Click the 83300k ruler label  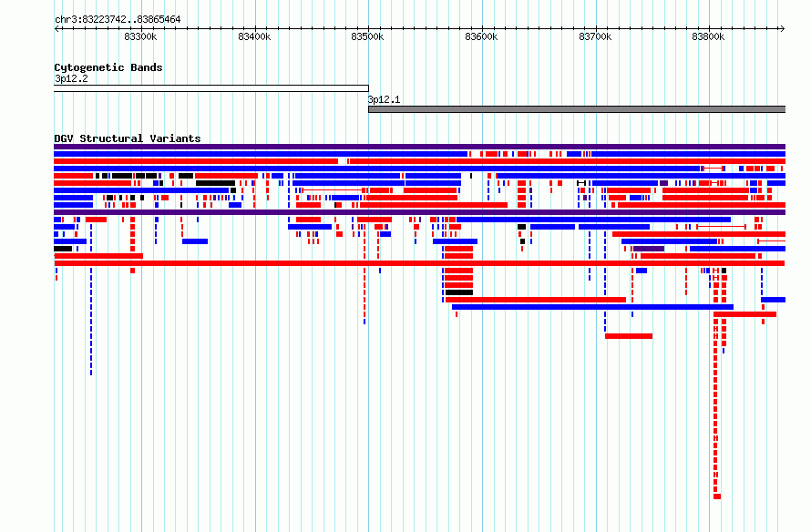[x=140, y=36]
